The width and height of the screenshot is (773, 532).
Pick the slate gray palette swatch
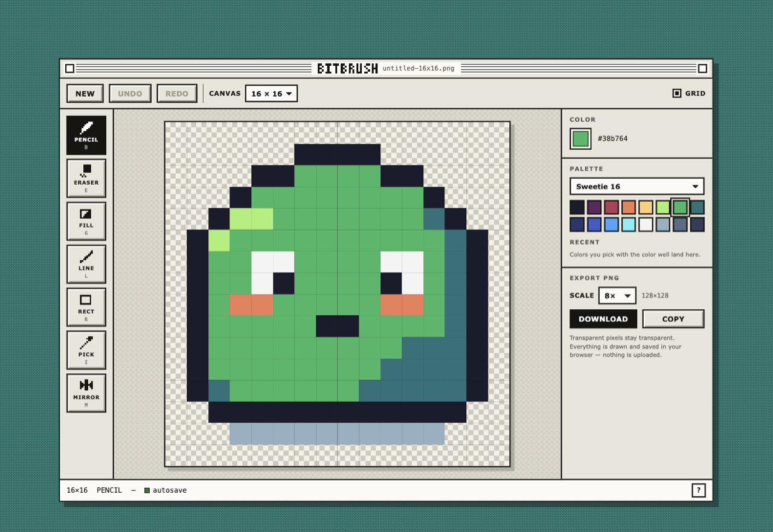(680, 225)
